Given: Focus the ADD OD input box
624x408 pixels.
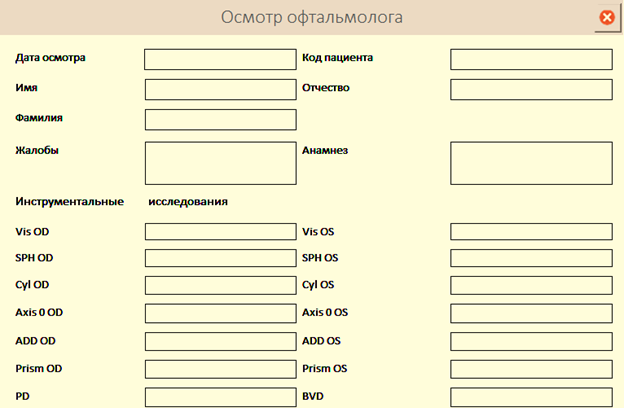Looking at the screenshot, I should point(220,342).
